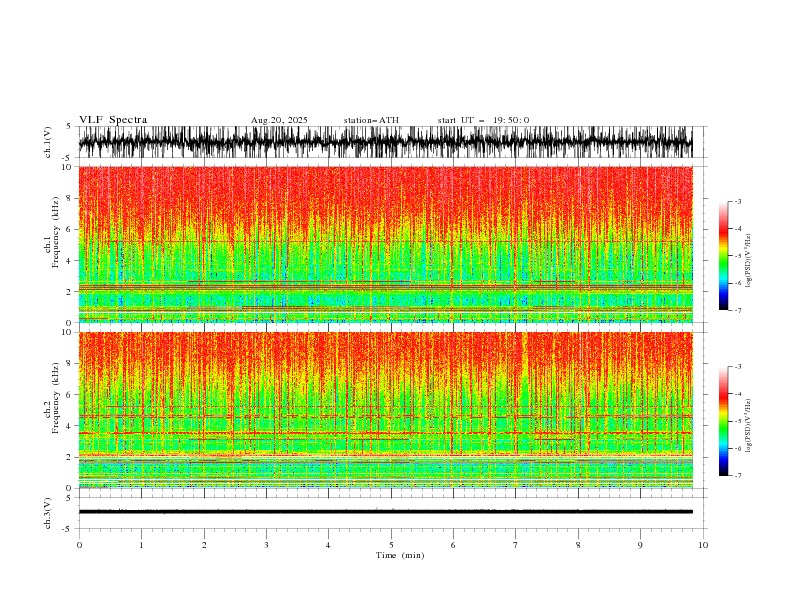Click the ch.1 voltage waveform plot
The image size is (792, 612).
coord(385,142)
